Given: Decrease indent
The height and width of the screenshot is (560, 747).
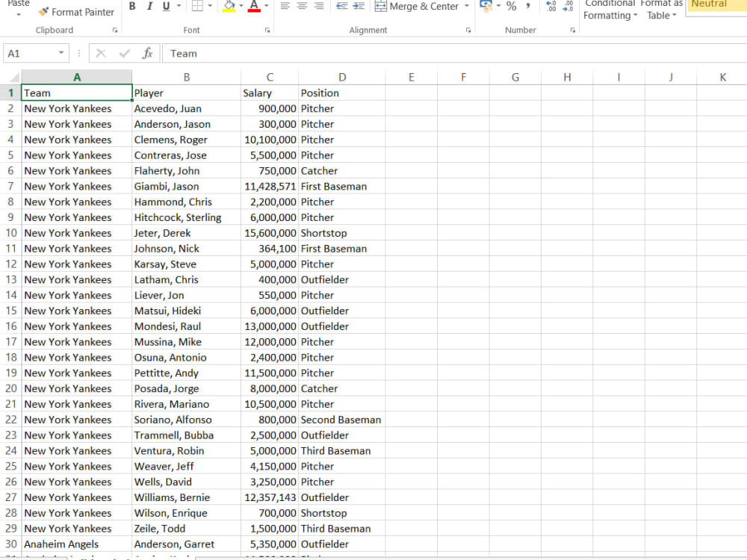Looking at the screenshot, I should pos(341,6).
